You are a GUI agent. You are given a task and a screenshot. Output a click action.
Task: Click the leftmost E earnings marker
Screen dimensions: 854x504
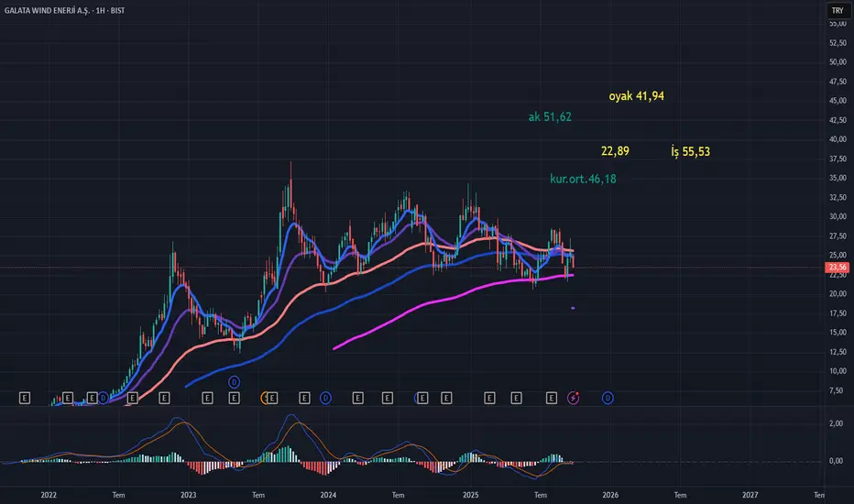(x=25, y=399)
